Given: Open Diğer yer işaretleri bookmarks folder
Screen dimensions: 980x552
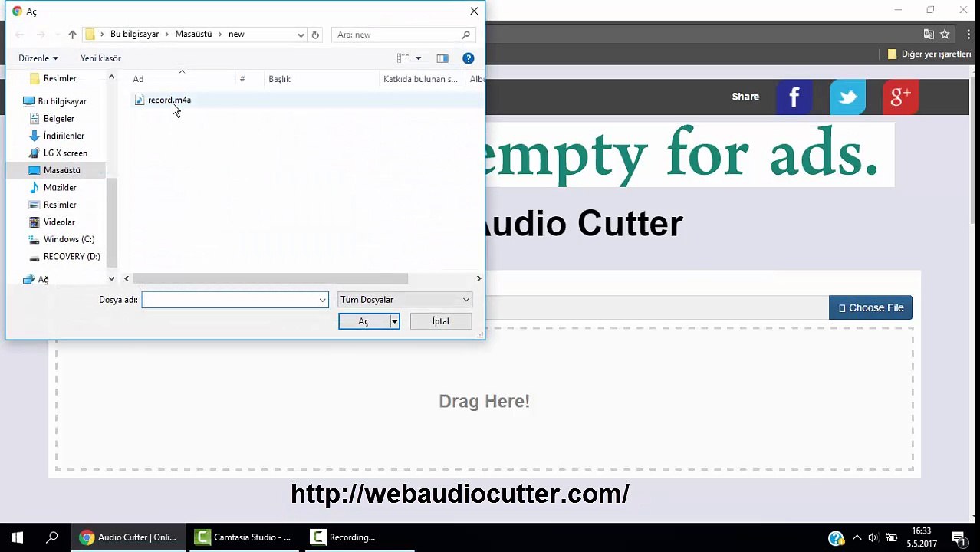Looking at the screenshot, I should [929, 54].
